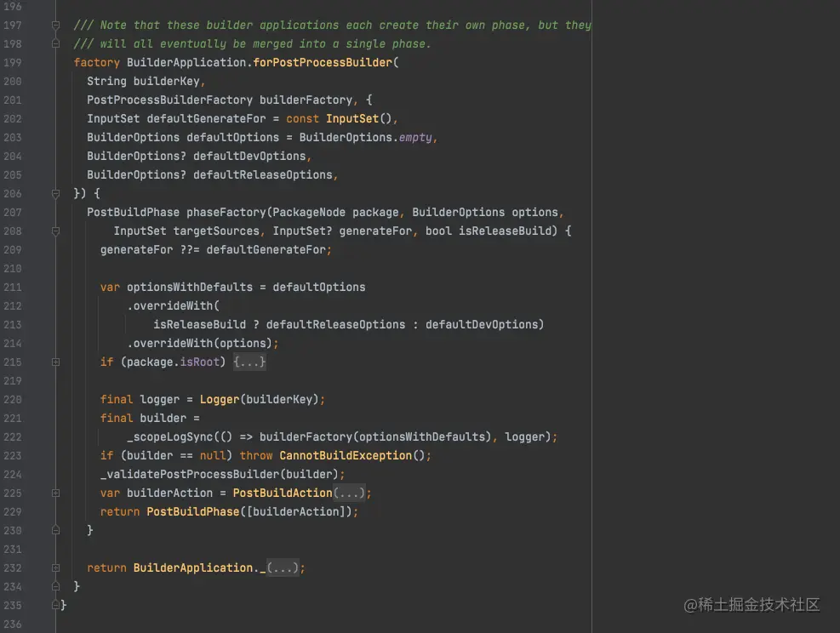Click '_scopeLogSync' call on line 222
Viewport: 840px width, 633px height.
tap(170, 437)
